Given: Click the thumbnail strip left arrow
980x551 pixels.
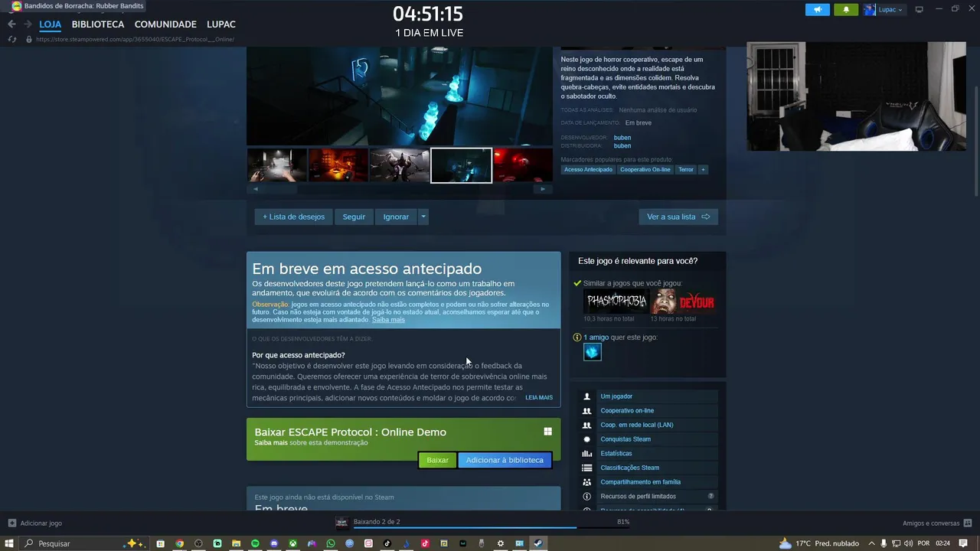Looking at the screenshot, I should (255, 189).
